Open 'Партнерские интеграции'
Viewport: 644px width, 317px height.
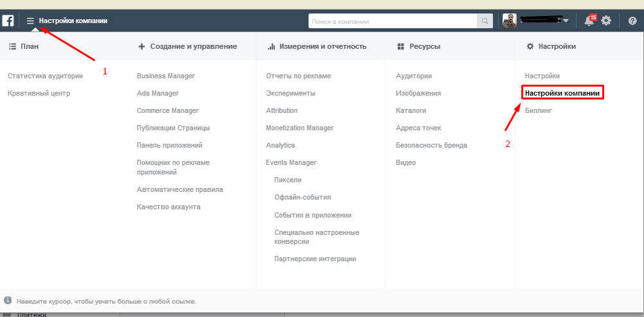315,259
